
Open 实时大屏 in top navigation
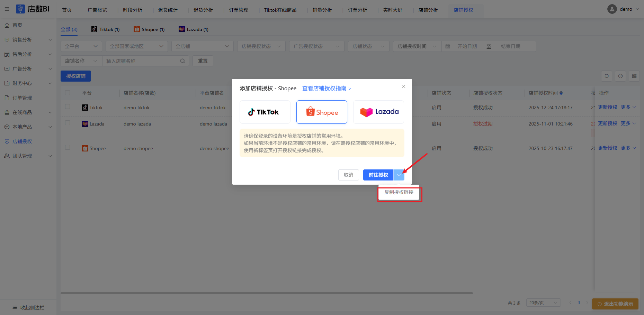pos(393,10)
